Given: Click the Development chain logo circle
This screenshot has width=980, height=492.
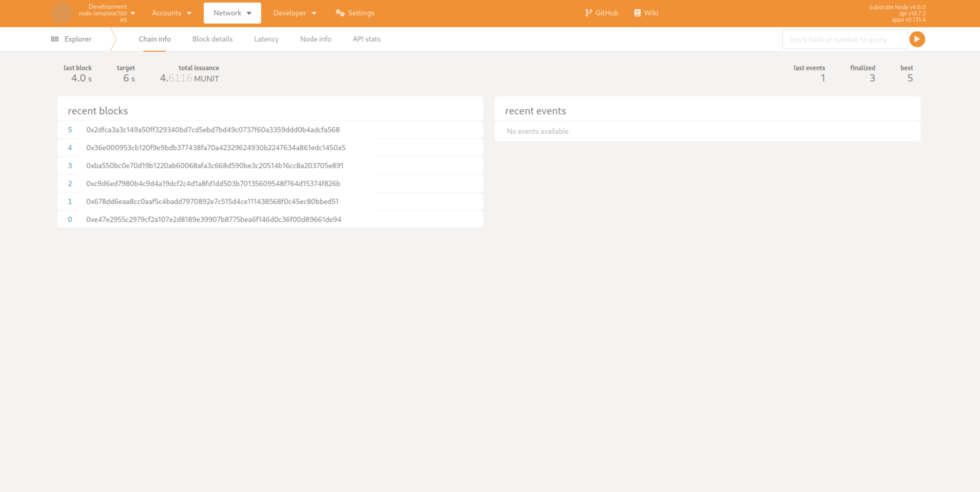Looking at the screenshot, I should point(62,13).
